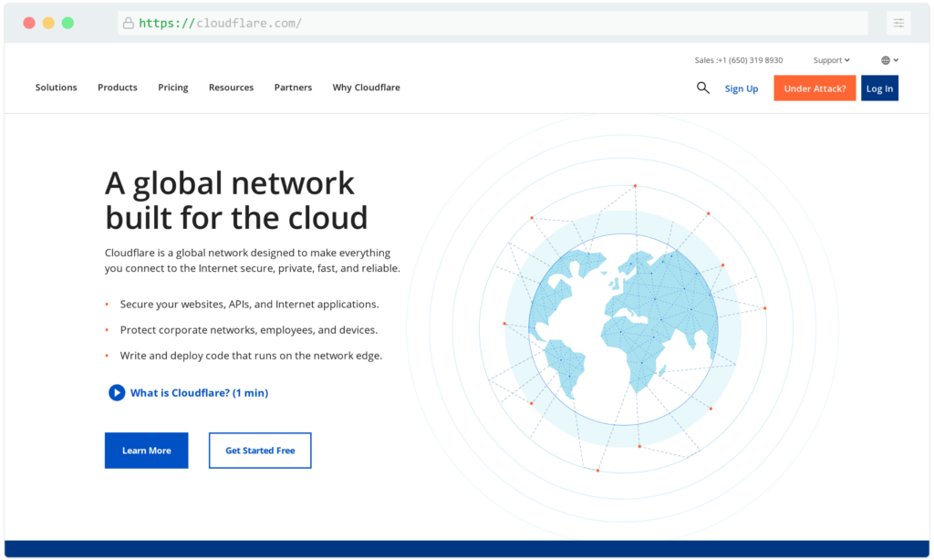Click the Get Started Free button
934x560 pixels.
click(260, 451)
